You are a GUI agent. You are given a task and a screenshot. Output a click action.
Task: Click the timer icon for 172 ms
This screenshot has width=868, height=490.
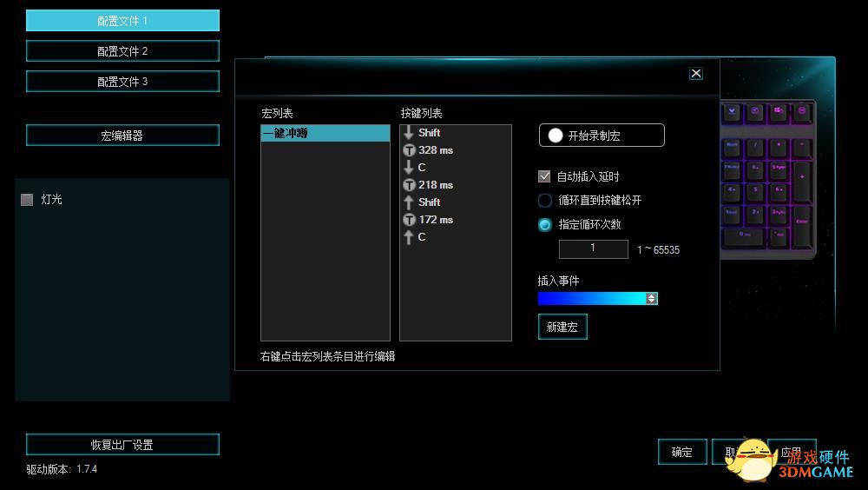point(409,220)
